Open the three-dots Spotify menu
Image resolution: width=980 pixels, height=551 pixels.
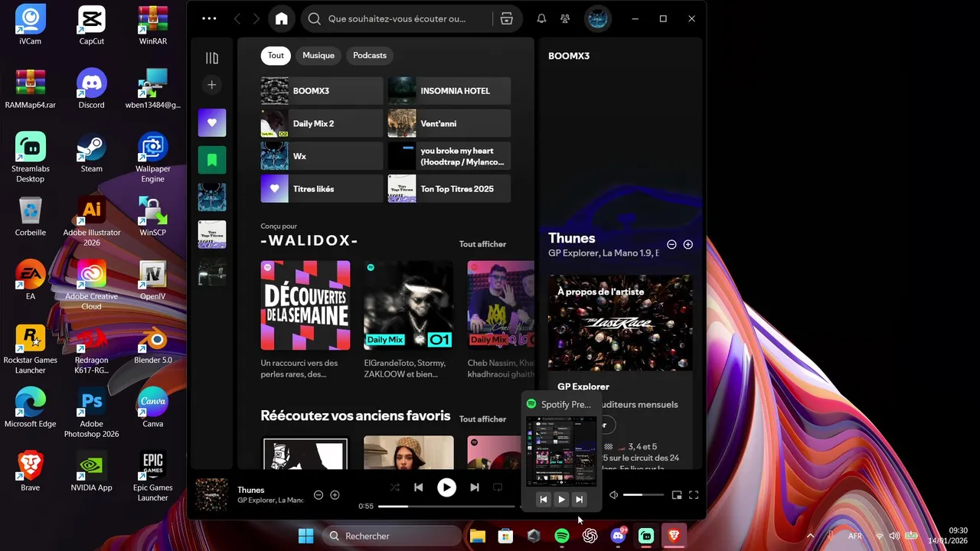[x=209, y=18]
